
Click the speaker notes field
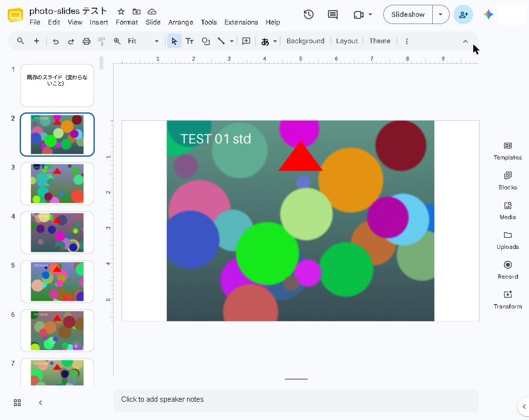click(x=296, y=399)
